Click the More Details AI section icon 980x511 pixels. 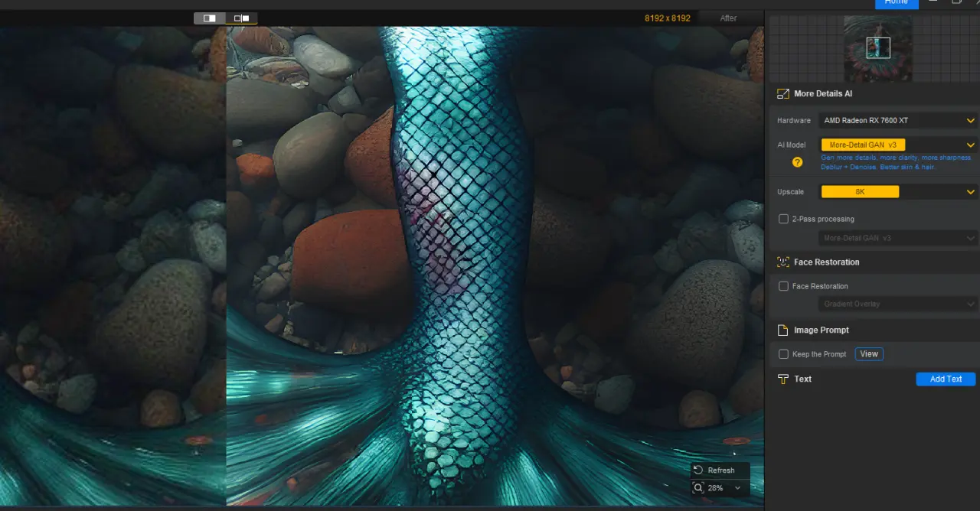[x=782, y=94]
